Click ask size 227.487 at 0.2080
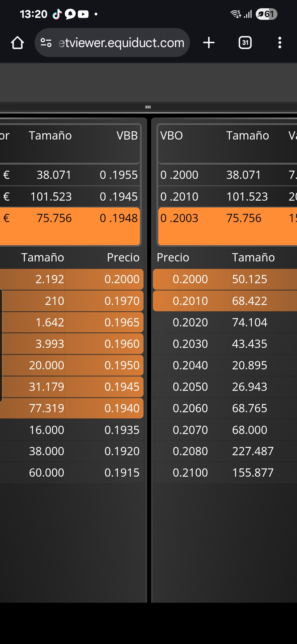This screenshot has width=297, height=644. coord(253,451)
